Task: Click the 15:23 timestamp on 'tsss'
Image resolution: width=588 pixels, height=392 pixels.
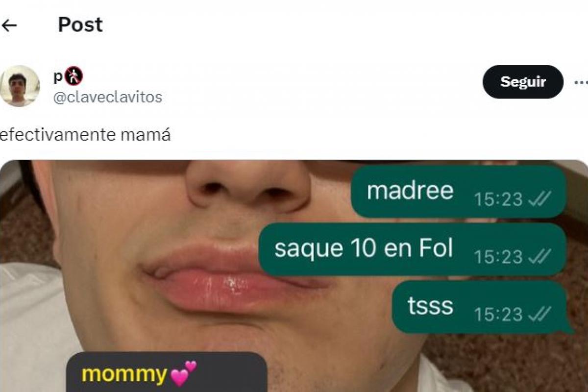Action: click(499, 314)
